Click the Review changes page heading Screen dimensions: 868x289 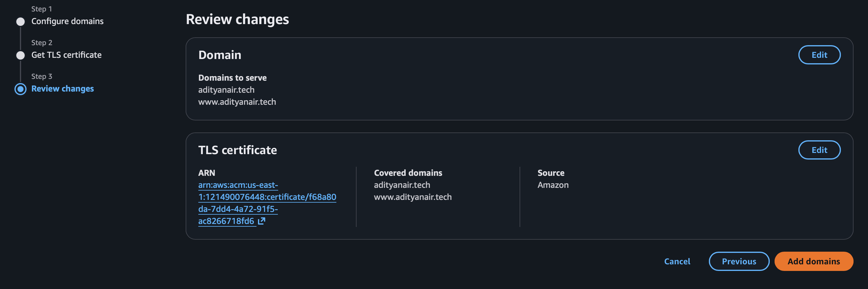(x=237, y=20)
